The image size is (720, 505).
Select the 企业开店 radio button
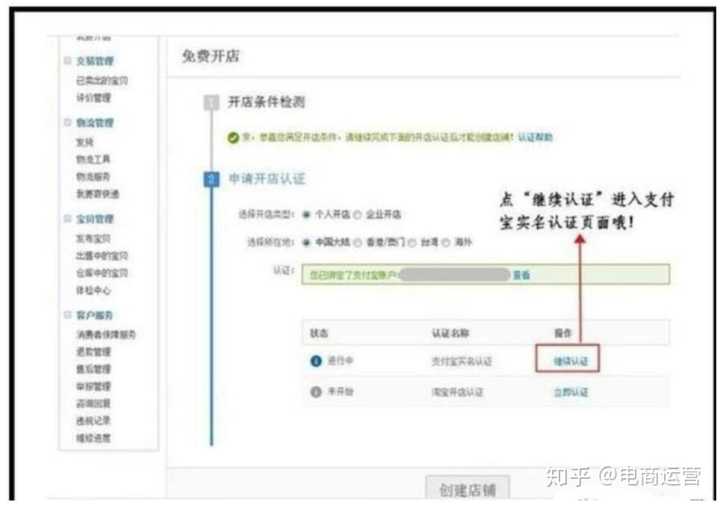tap(357, 214)
